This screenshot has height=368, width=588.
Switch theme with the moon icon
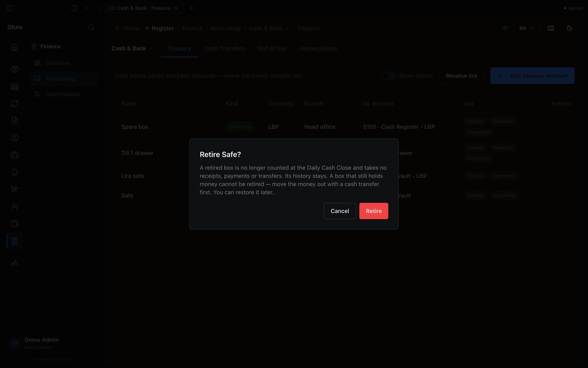coord(570,28)
